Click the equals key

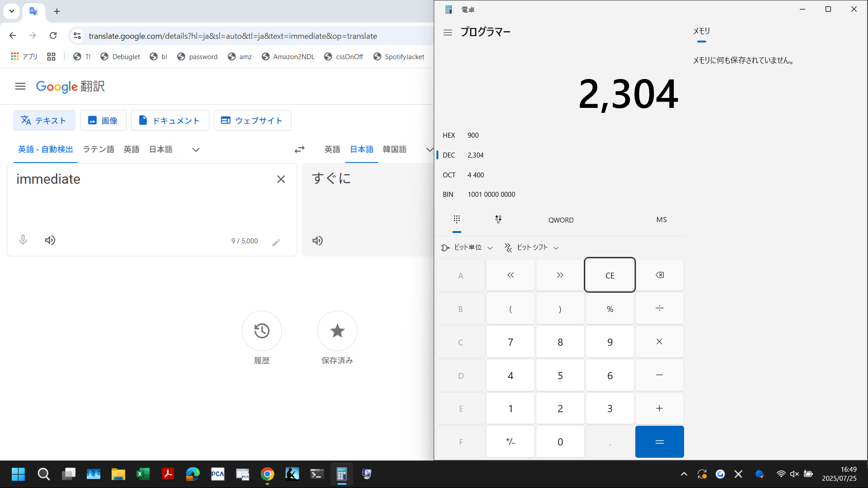660,442
